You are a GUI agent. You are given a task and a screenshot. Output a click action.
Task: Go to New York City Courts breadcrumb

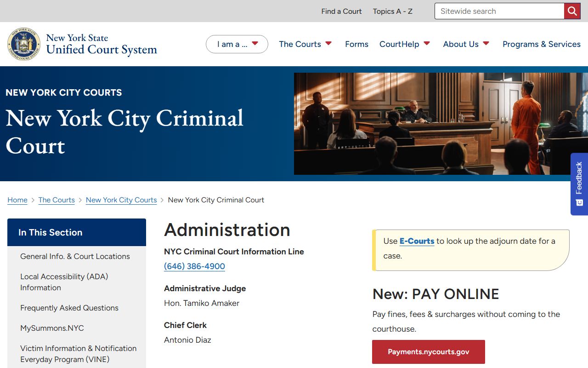(x=121, y=200)
